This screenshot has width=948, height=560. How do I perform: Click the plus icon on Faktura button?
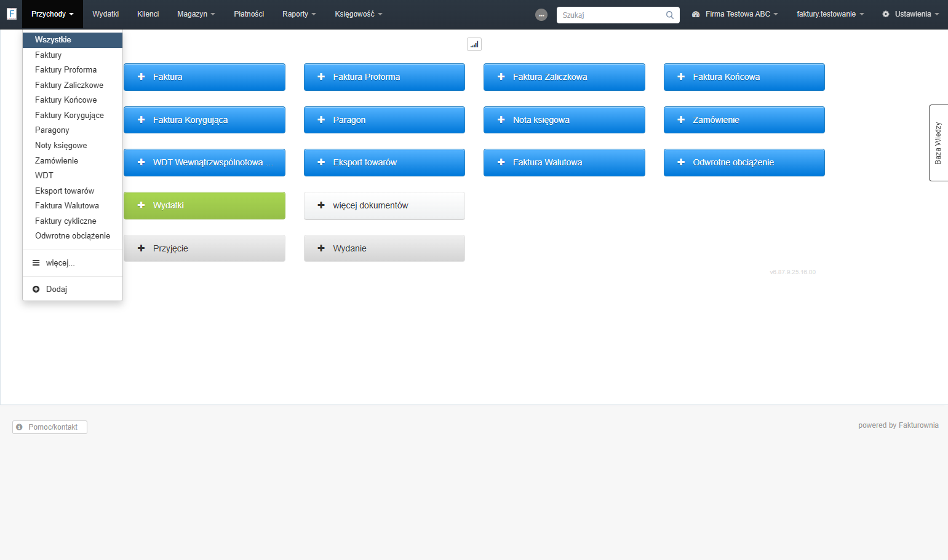click(141, 77)
